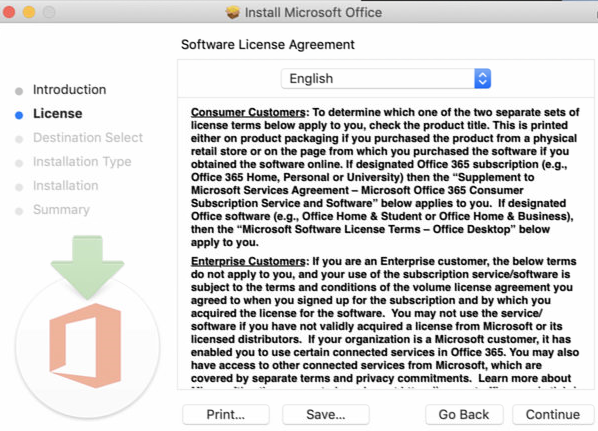Viewport: 598px width, 431px height.
Task: Click the orange Office logo icon
Action: 85,346
